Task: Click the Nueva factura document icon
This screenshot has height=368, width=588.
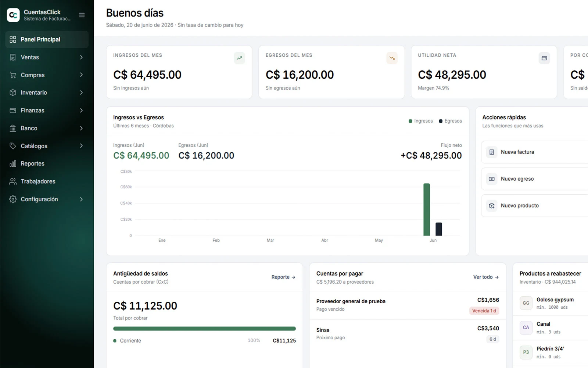Action: tap(492, 152)
